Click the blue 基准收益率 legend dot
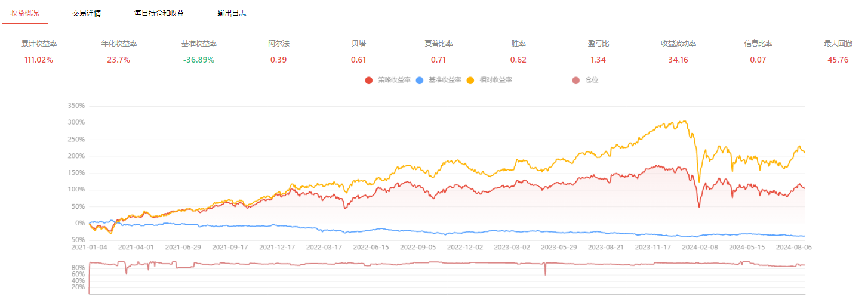 pos(420,80)
